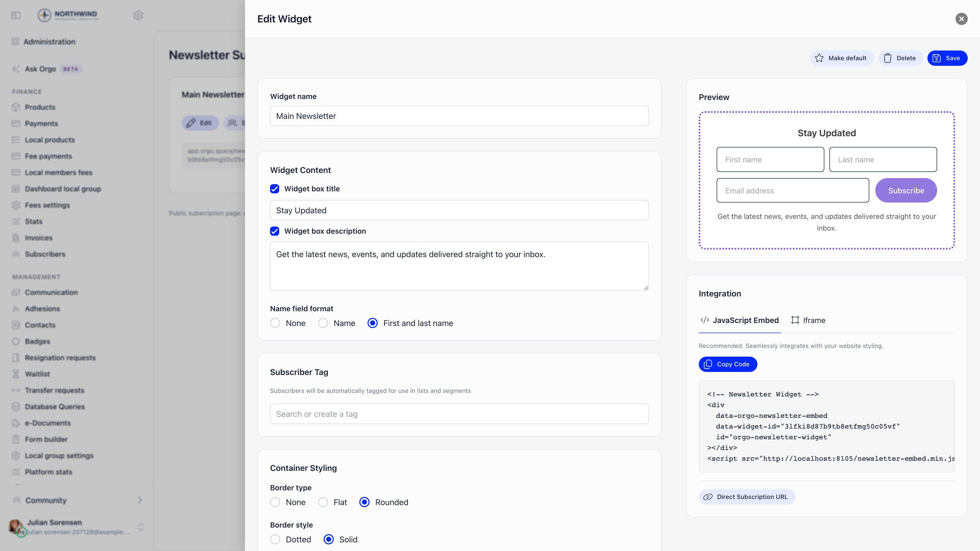Click the Contacts address-book icon
The width and height of the screenshot is (980, 551).
(16, 325)
